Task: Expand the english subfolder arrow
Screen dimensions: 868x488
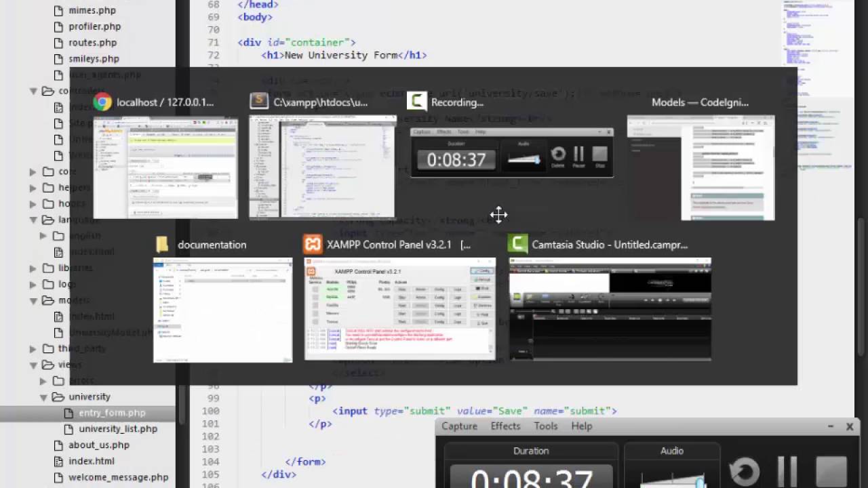Action: 43,236
